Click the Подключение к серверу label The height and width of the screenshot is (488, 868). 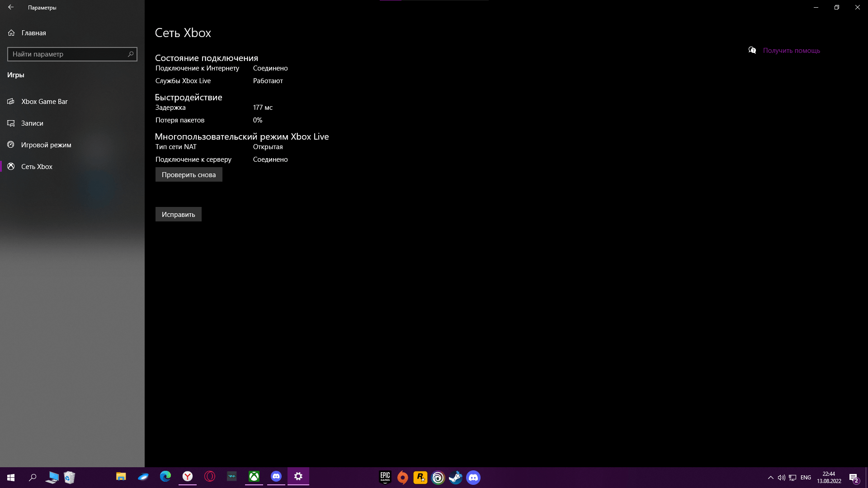[193, 160]
